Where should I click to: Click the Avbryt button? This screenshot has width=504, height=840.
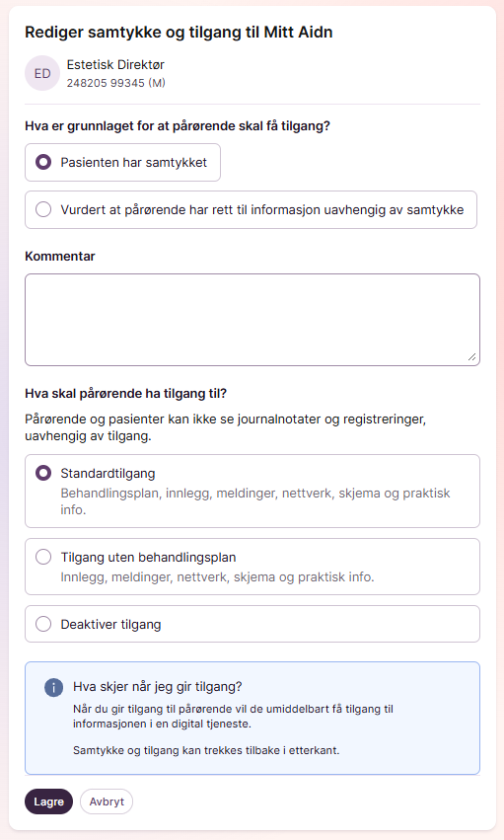click(107, 802)
